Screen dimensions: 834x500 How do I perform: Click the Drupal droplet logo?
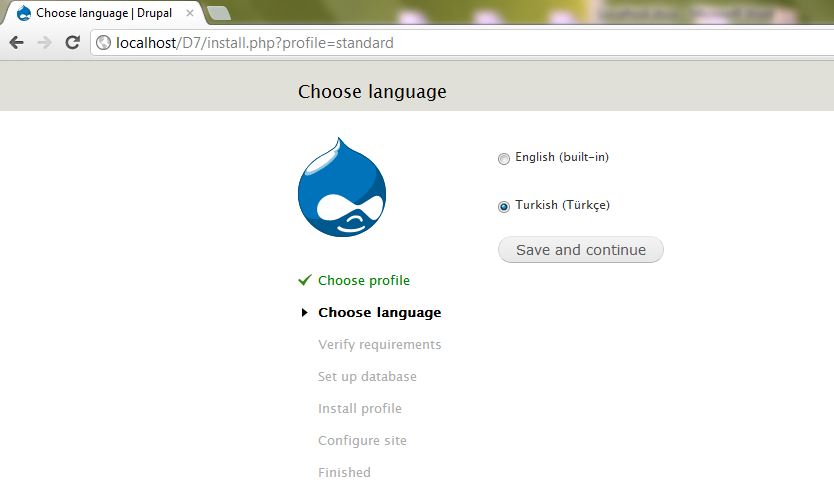coord(342,187)
